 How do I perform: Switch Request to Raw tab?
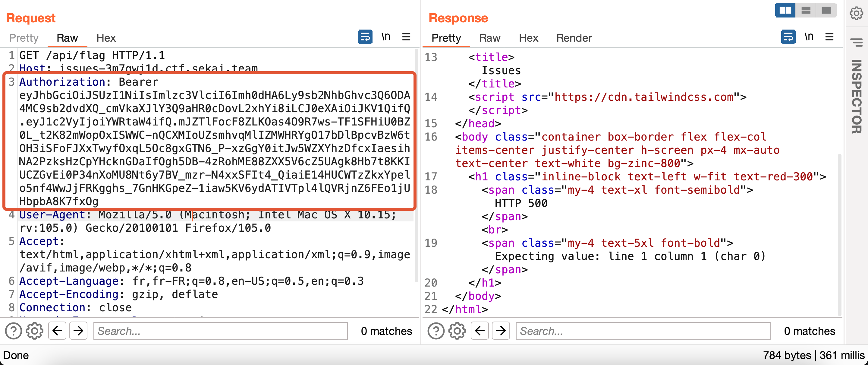(x=67, y=38)
